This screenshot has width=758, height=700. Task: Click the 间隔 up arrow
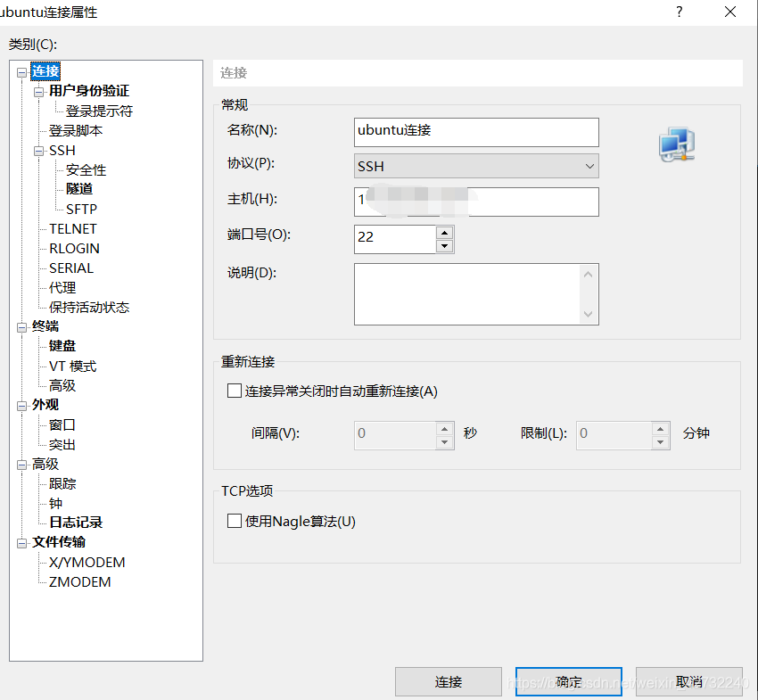pos(444,429)
